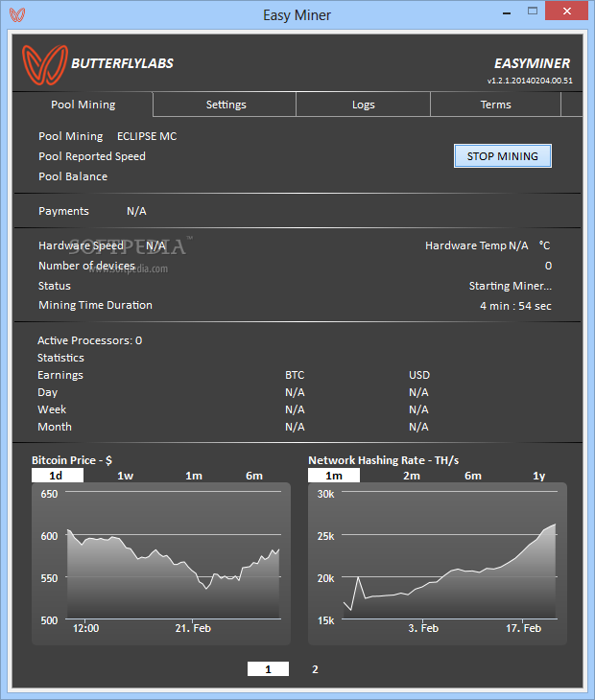Screen dimensions: 595x700
Task: Select 1w range for Bitcoin Price chart
Action: [125, 476]
